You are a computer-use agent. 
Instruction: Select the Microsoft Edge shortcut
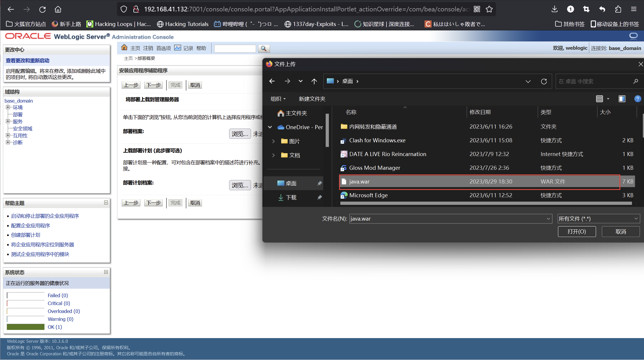[x=368, y=195]
